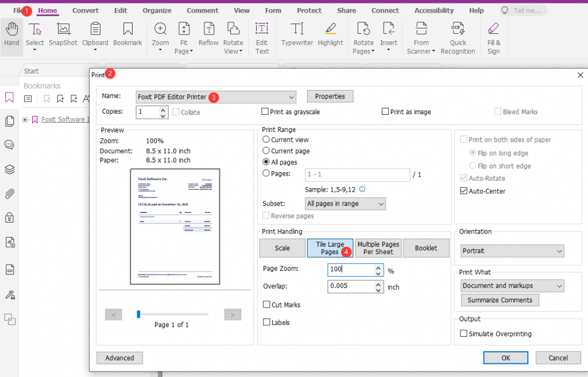This screenshot has height=377, width=588.
Task: Click the Bookmark ribbon button
Action: [x=127, y=34]
